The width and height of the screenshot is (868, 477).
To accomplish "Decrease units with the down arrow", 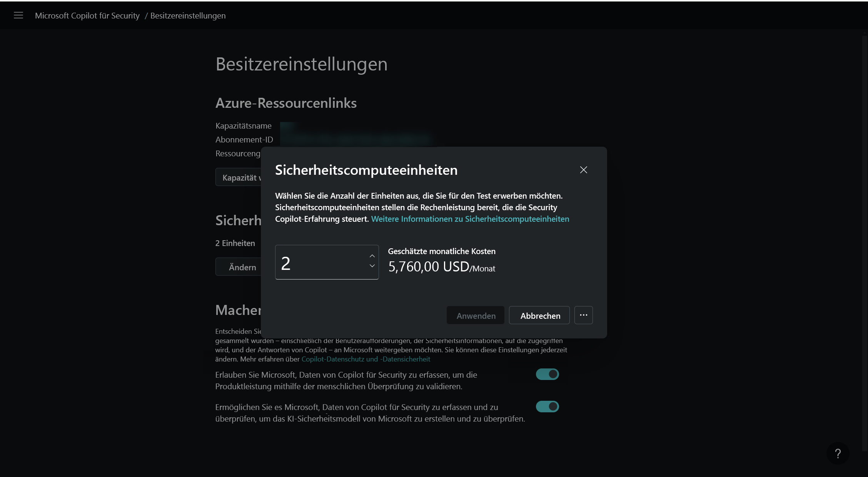I will coord(372,266).
